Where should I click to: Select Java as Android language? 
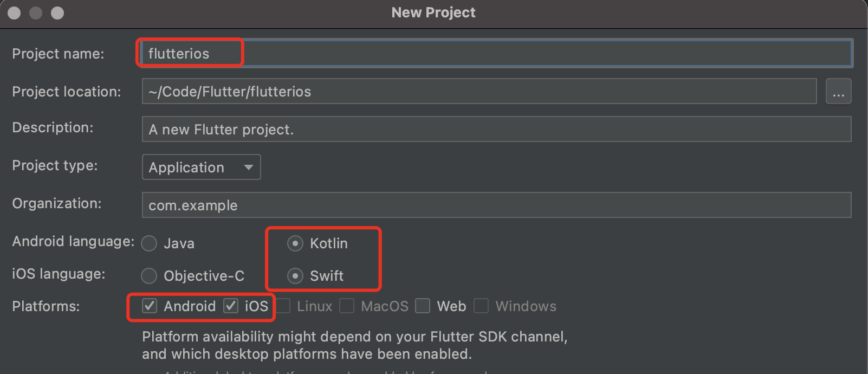[x=149, y=243]
